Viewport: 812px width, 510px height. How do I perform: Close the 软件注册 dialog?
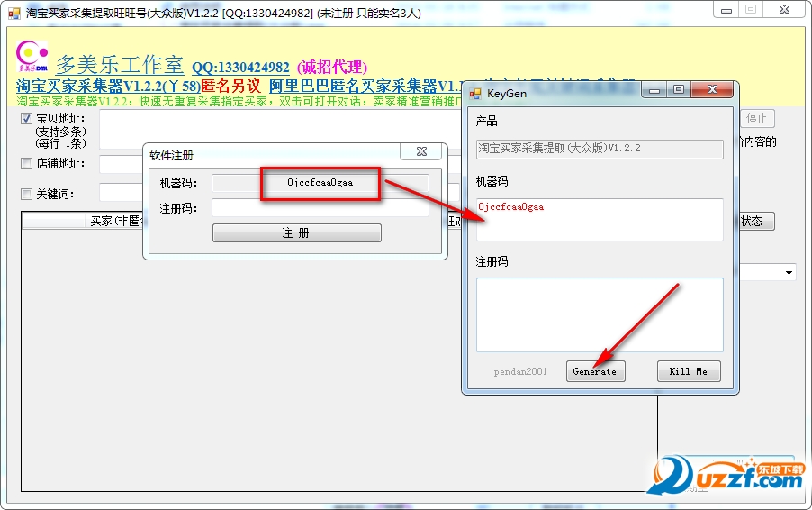pyautogui.click(x=421, y=151)
